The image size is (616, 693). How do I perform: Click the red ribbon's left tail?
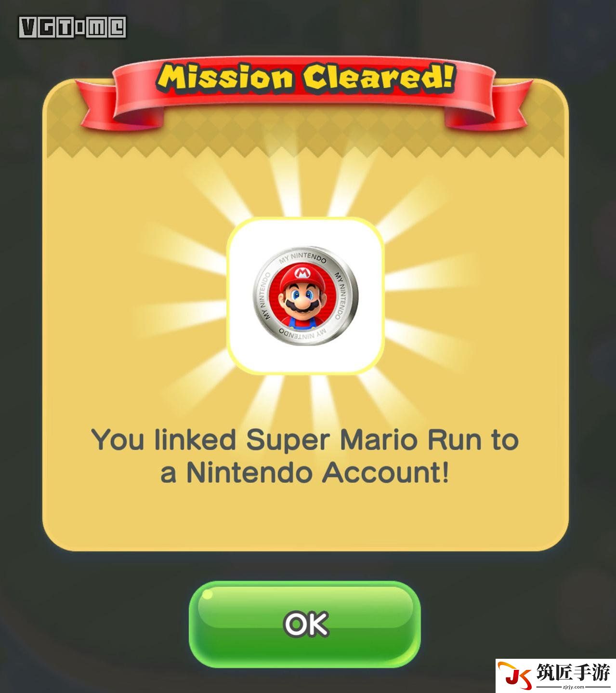96,105
